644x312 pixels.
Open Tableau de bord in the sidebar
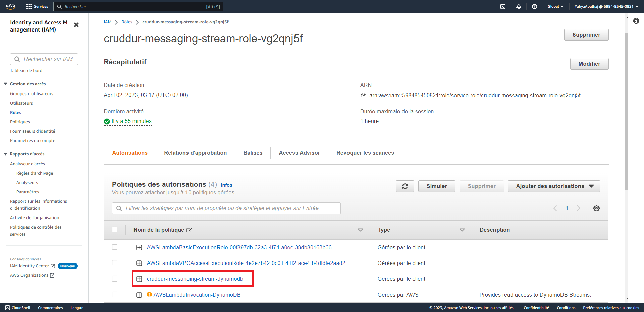coord(26,71)
